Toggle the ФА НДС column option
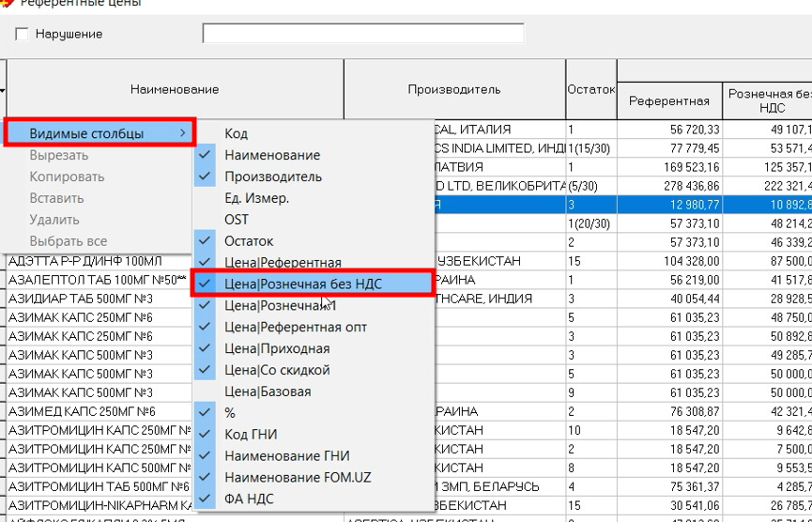This screenshot has height=522, width=812. (x=314, y=499)
